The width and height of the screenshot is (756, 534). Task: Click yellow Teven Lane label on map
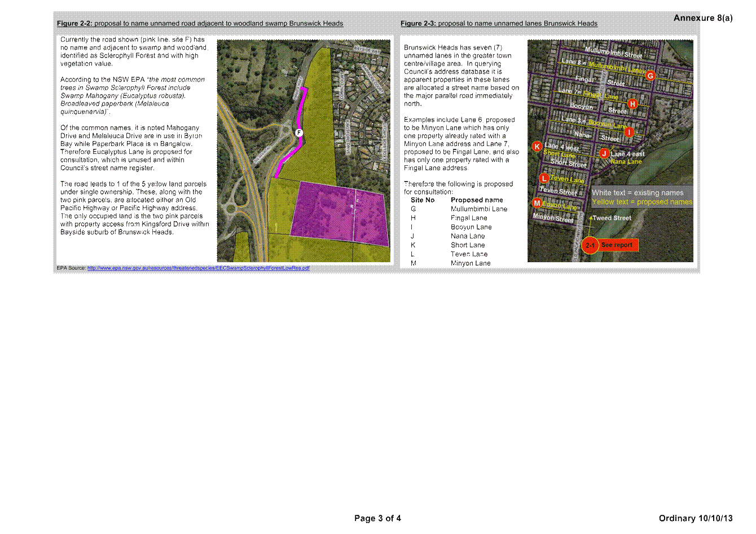tap(568, 180)
